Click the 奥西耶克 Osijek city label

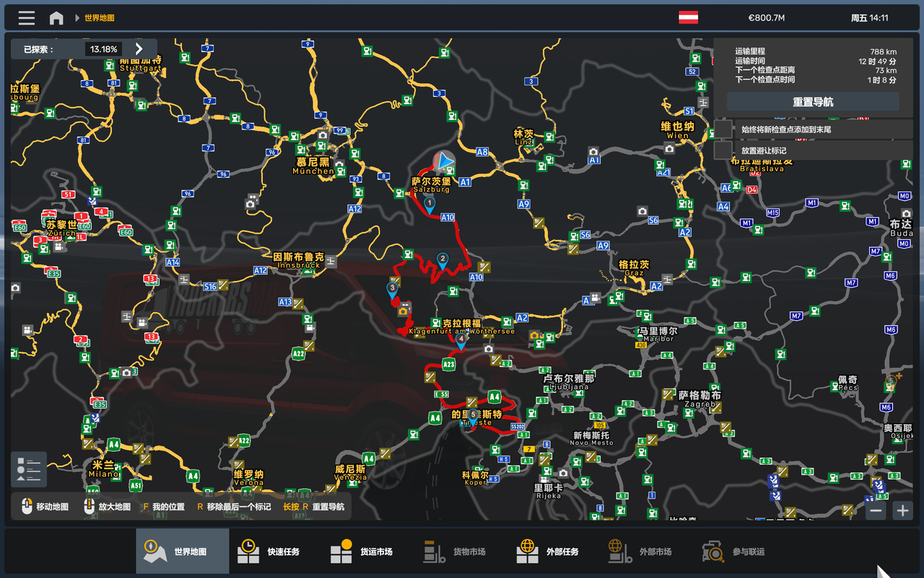tap(898, 431)
